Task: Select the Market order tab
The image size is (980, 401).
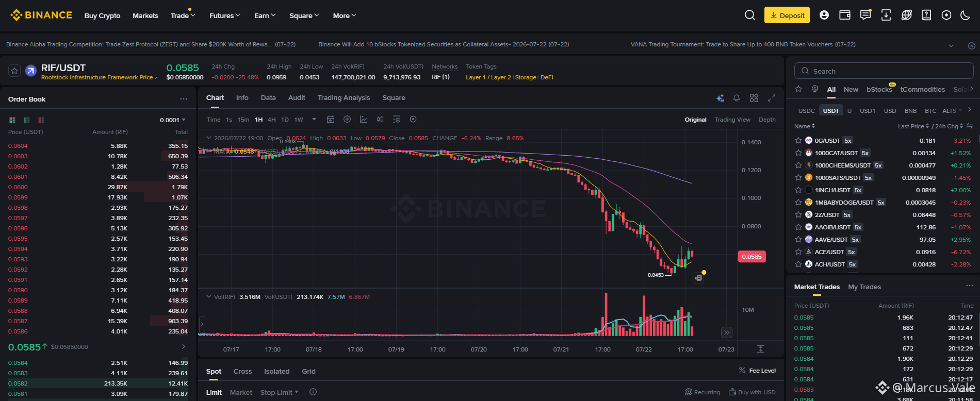Action: coord(241,393)
